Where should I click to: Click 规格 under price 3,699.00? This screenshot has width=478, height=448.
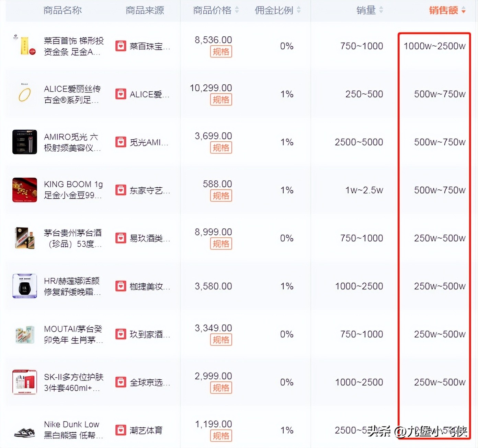[x=221, y=148]
